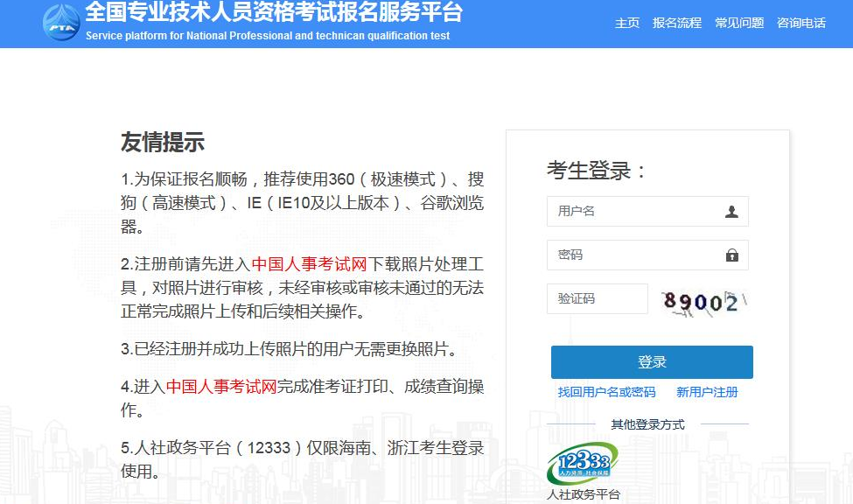Click the 人社政务平台 label under the logo
This screenshot has height=504, width=853.
click(x=583, y=494)
